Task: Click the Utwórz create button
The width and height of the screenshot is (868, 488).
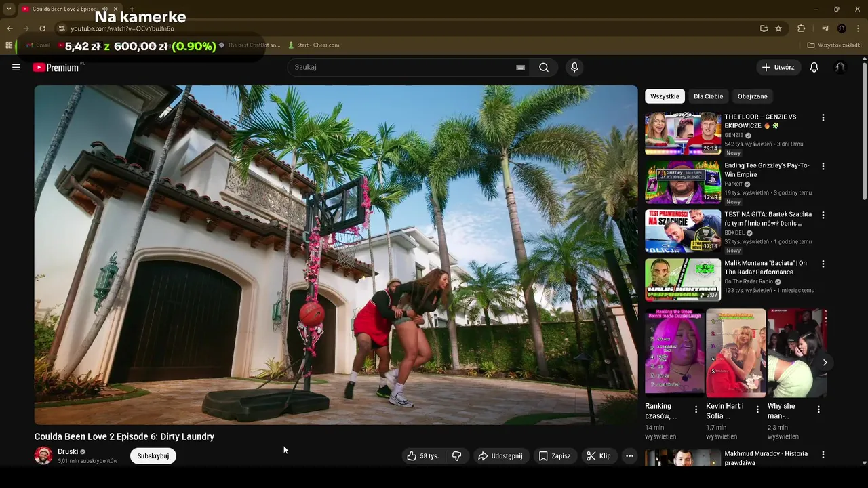Action: 778,67
